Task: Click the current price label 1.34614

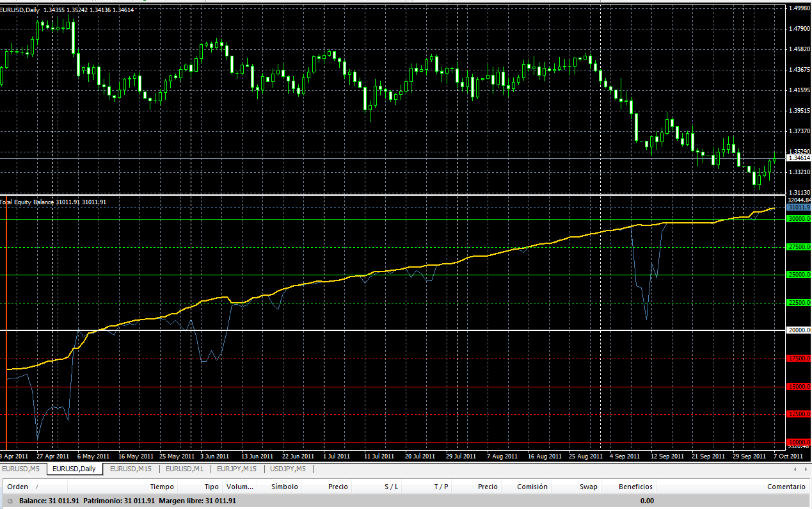Action: (799, 158)
